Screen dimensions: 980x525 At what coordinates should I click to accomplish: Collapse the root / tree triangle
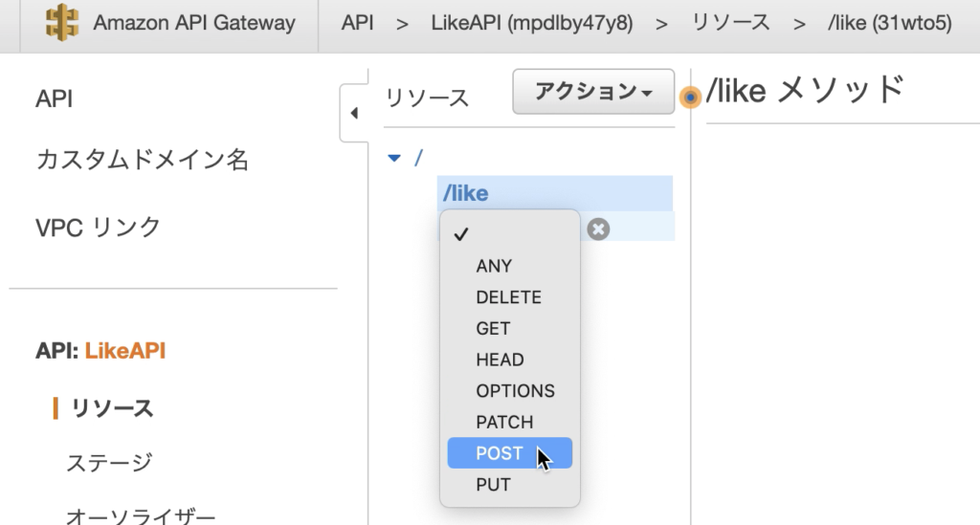[394, 158]
